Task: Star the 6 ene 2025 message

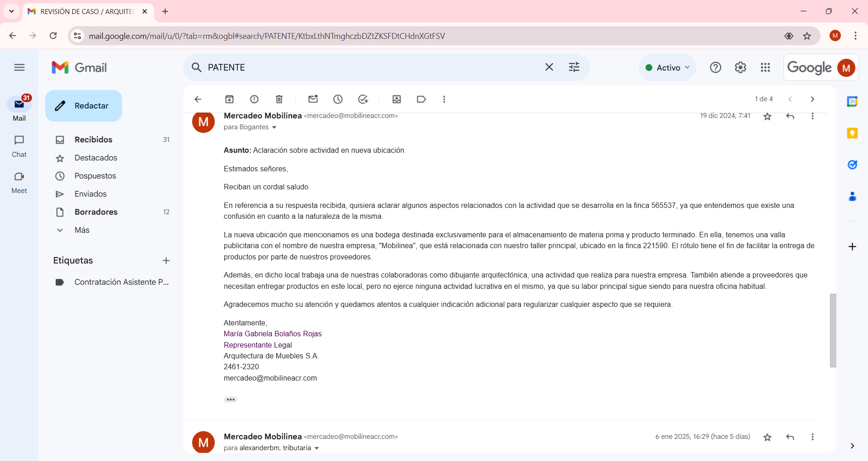Action: pyautogui.click(x=767, y=437)
